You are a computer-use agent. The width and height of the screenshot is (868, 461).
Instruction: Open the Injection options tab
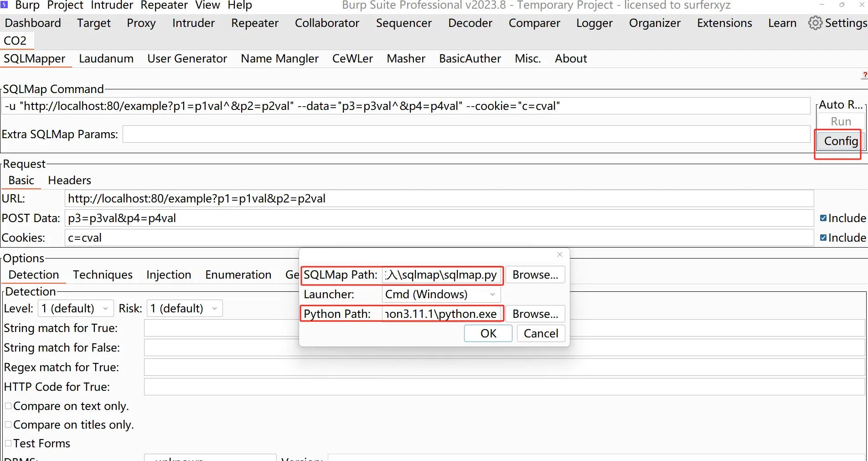pyautogui.click(x=169, y=275)
